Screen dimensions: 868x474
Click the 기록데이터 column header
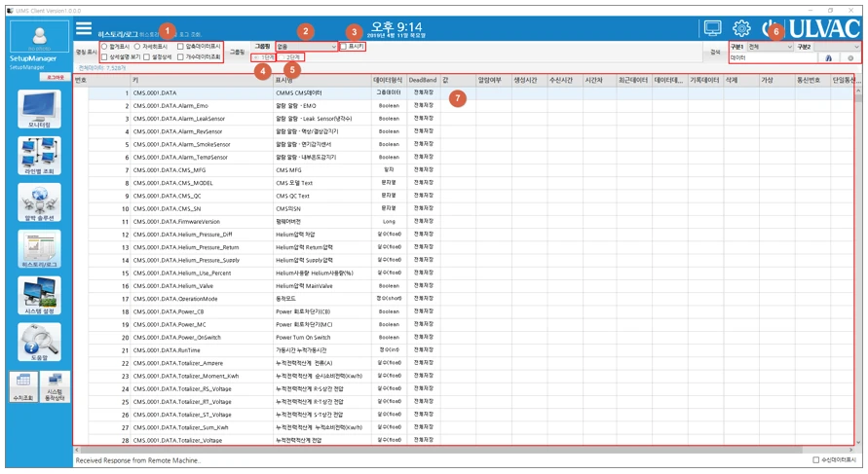pyautogui.click(x=705, y=81)
